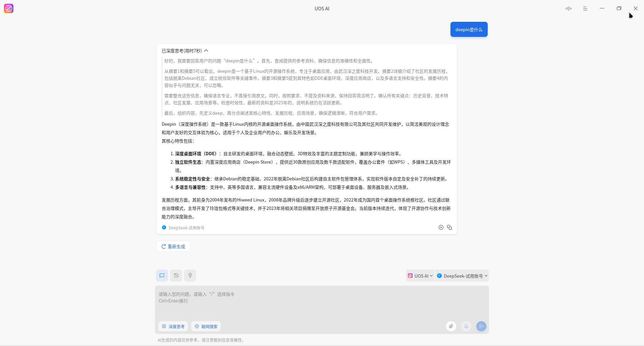Click the 其核心特性包括 line
This screenshot has height=346, width=644.
click(x=178, y=141)
